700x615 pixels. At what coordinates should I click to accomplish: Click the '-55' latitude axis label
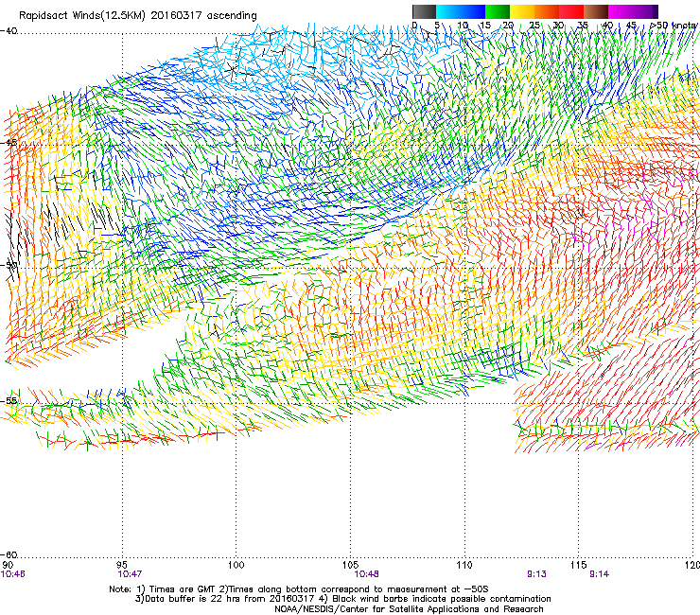9,400
